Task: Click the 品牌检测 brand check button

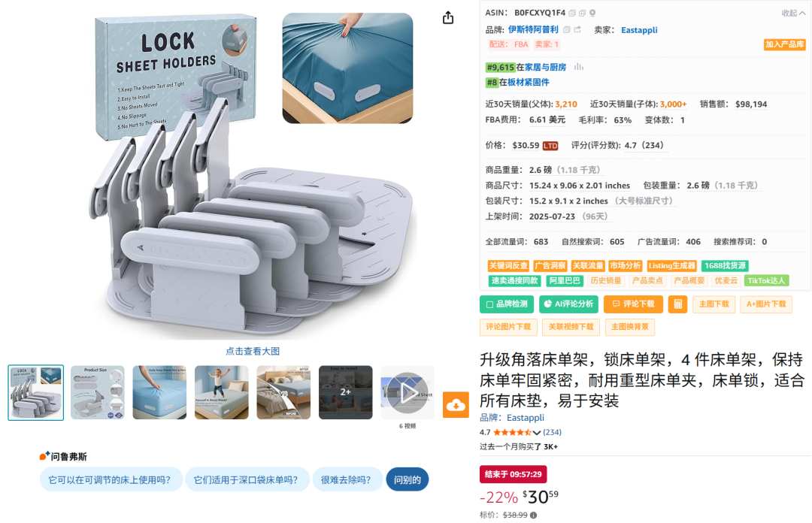Action: [507, 304]
